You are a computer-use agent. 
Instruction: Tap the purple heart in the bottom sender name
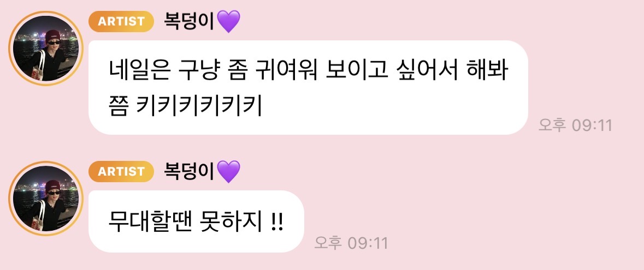[228, 171]
